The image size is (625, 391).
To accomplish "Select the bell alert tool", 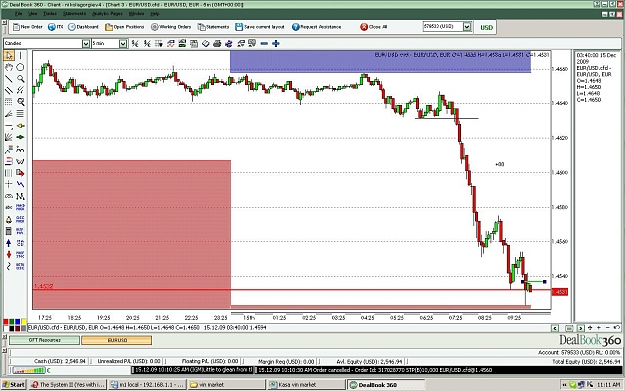I will (x=8, y=219).
